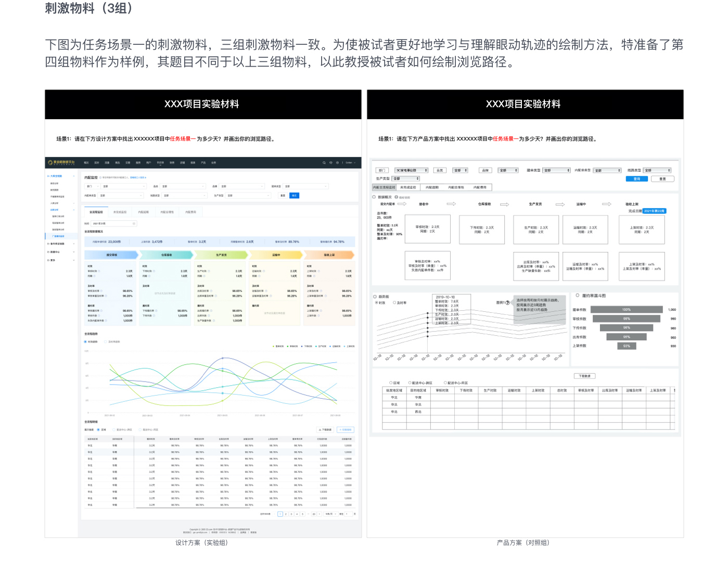Select the 区域 radio above the wireframe table

tap(391, 383)
